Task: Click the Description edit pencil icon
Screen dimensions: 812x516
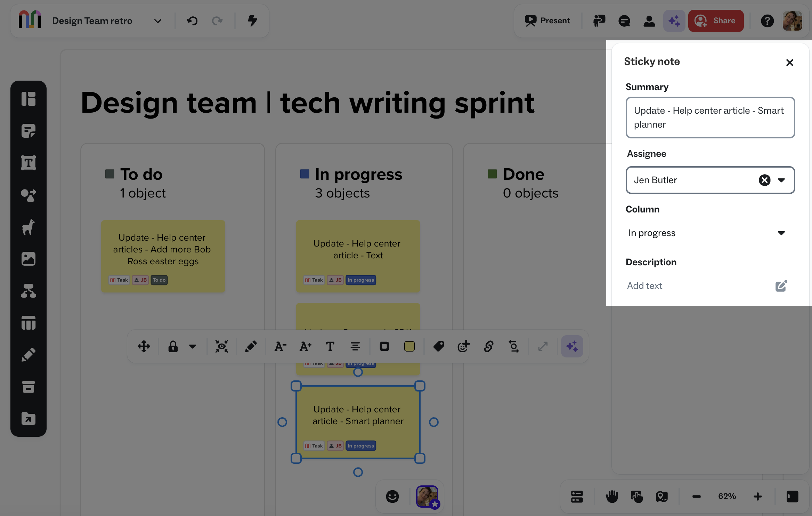Action: [x=781, y=286]
